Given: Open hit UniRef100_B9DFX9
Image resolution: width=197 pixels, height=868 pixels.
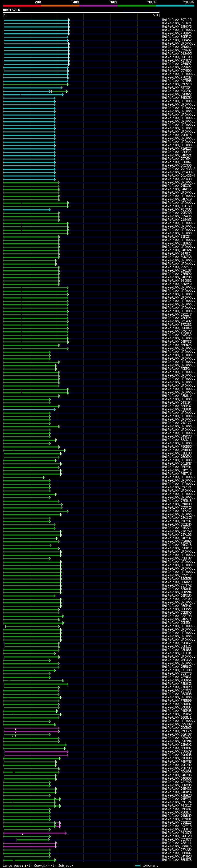Looking at the screenshot, I should (177, 37).
